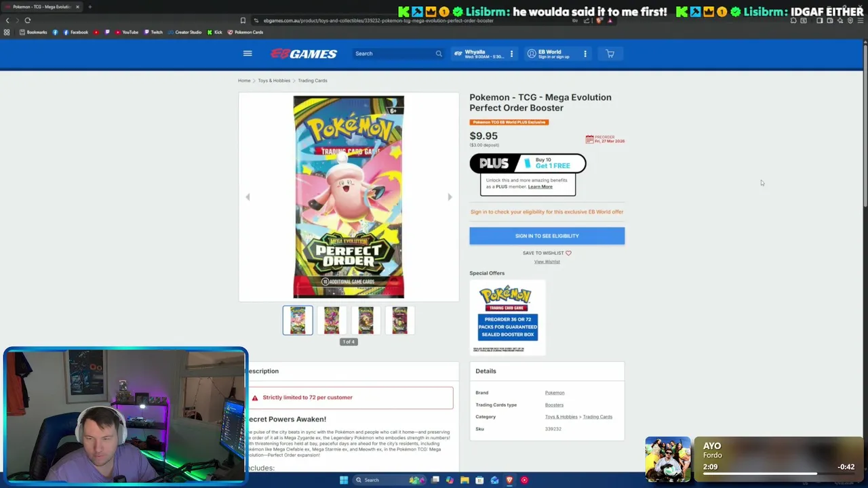Open the Twitch bookmark

point(153,32)
